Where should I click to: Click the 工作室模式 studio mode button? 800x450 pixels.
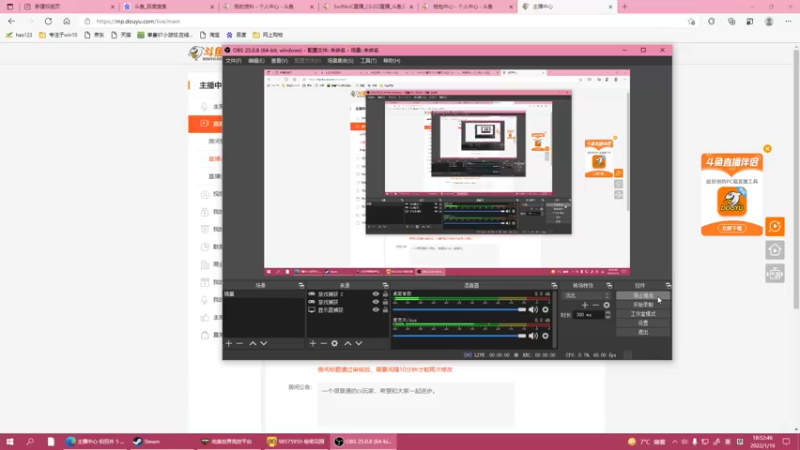click(x=643, y=314)
